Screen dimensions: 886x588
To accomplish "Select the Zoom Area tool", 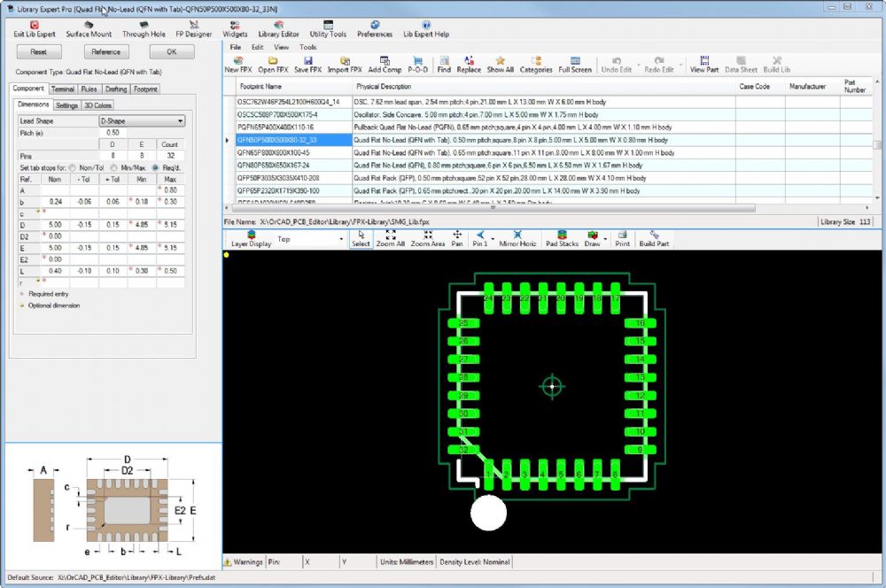I will pos(427,236).
